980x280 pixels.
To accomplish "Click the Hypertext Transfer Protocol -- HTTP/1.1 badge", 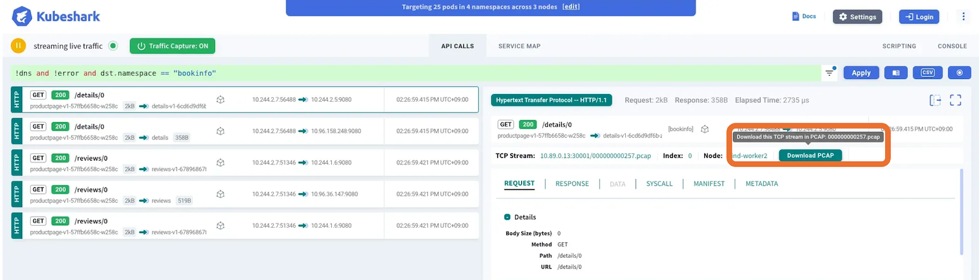I will click(553, 101).
